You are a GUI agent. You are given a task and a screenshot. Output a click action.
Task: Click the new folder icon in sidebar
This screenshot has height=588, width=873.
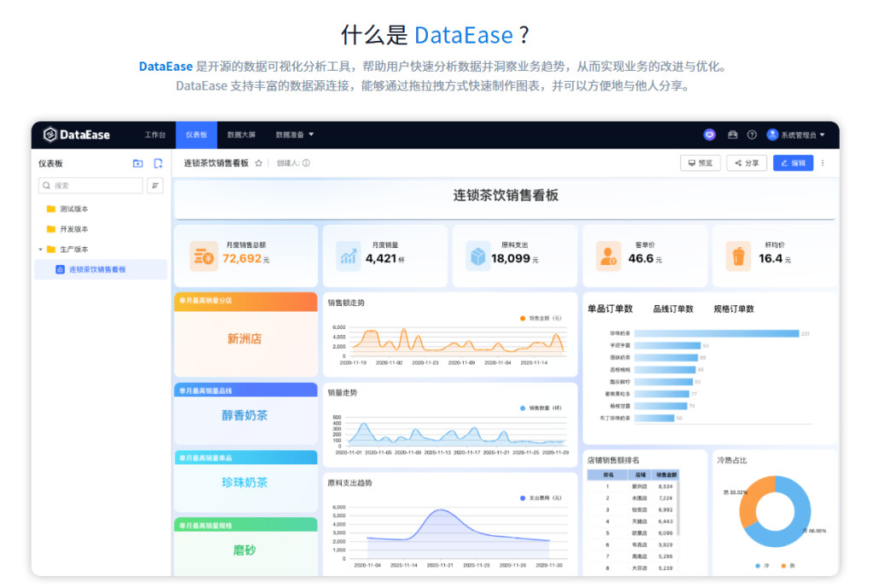click(137, 164)
